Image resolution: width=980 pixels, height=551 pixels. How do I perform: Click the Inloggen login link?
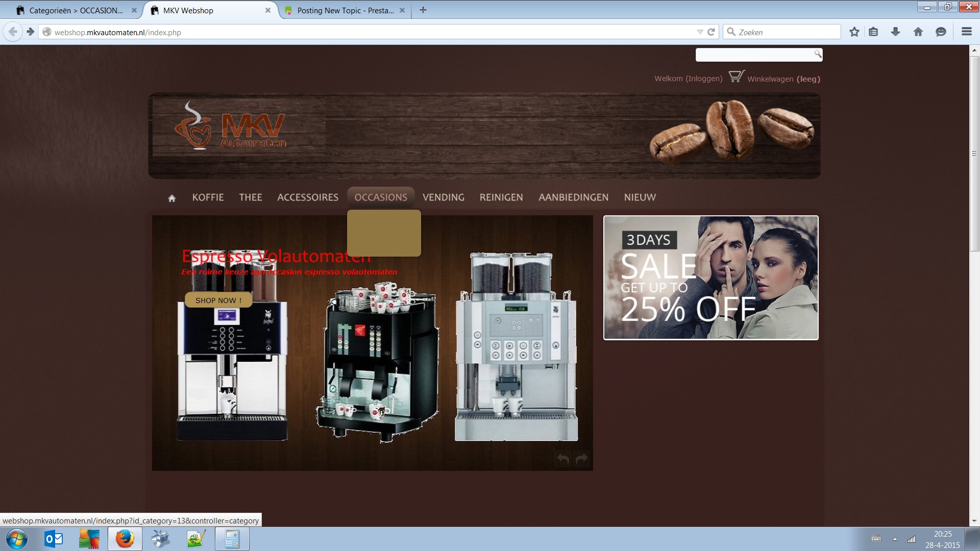704,79
